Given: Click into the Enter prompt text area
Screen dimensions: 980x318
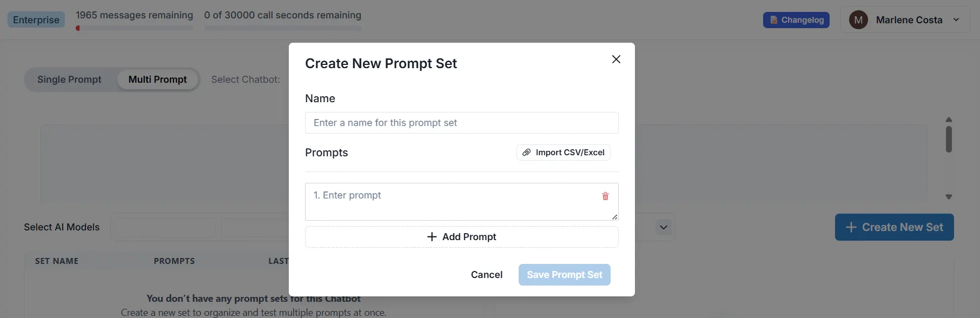Looking at the screenshot, I should click(x=454, y=201).
